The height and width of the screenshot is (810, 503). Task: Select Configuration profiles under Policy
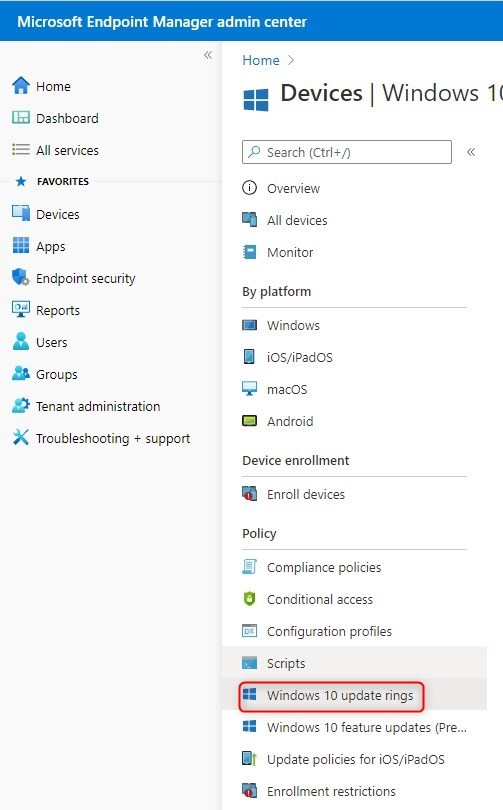(x=329, y=631)
